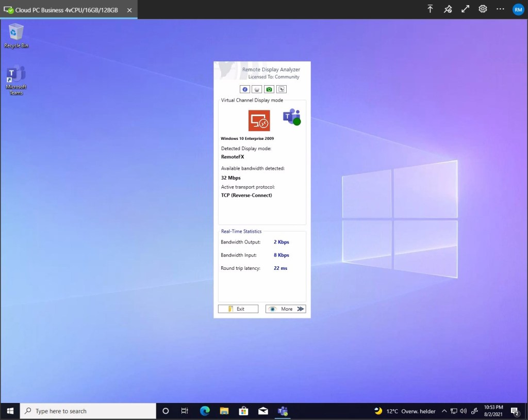Exit Remote Display Analyzer
Image resolution: width=528 pixels, height=420 pixels.
238,309
